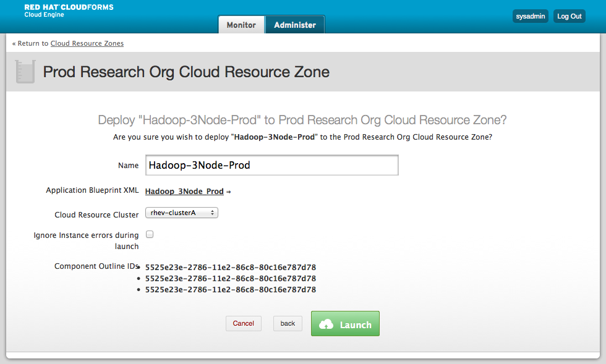The image size is (606, 364).
Task: Open the Hadoop_3Node_Prod blueprint XML link
Action: click(184, 192)
